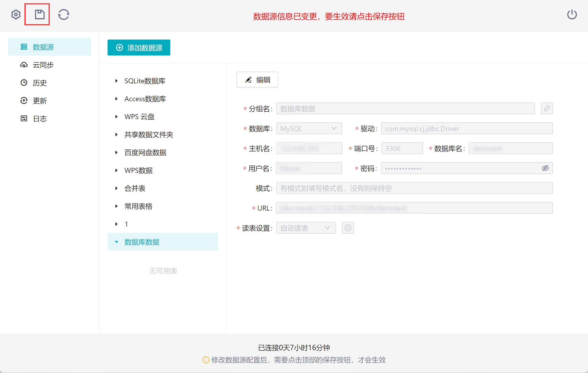Viewport: 588px width, 373px height.
Task: Expand the WPS 云盘 group arrow
Action: 116,117
